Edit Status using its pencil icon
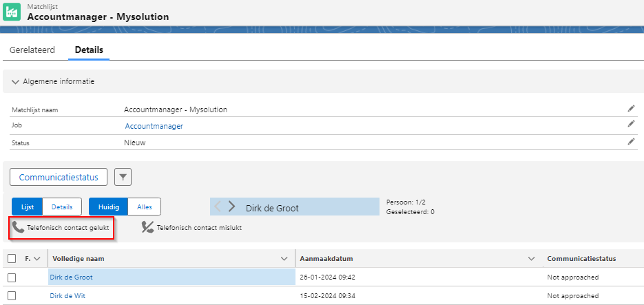 [630, 141]
